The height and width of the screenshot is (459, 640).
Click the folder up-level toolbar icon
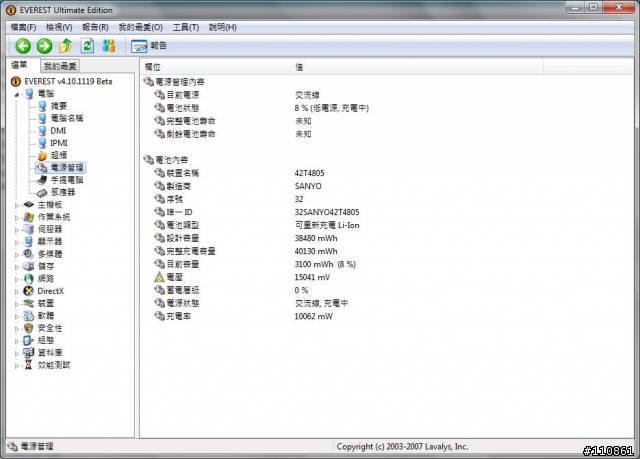coord(66,46)
